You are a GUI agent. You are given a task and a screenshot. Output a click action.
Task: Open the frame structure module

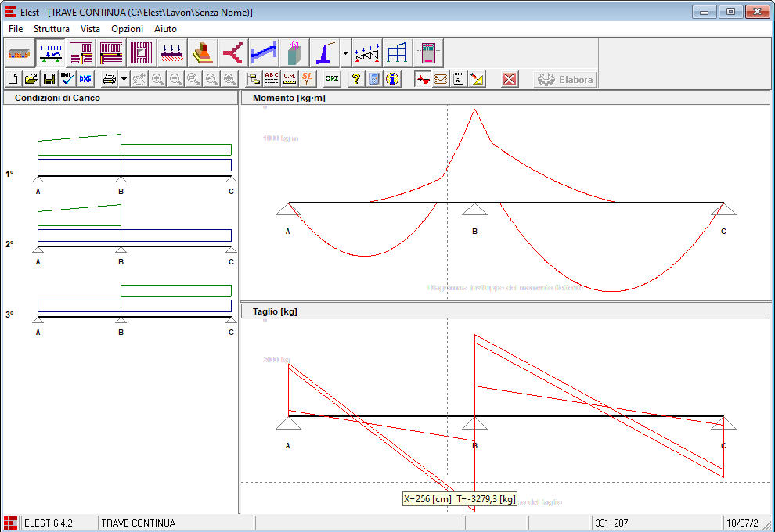pos(398,52)
